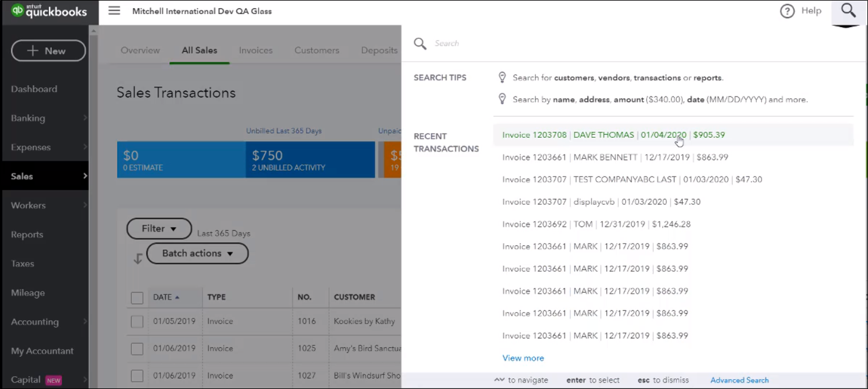Toggle the hamburger navigation menu icon

pyautogui.click(x=114, y=11)
